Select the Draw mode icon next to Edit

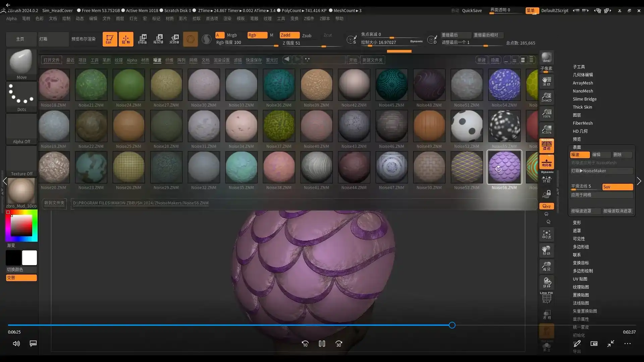pos(126,39)
